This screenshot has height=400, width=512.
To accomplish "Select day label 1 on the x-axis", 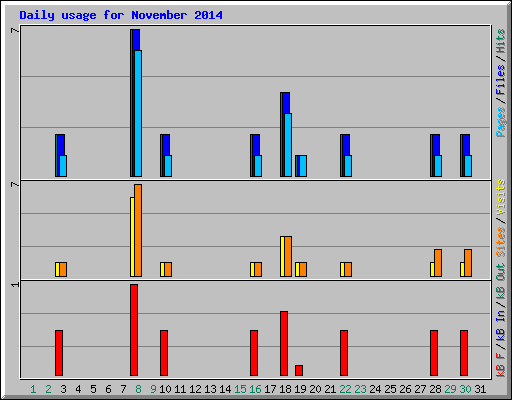I will pyautogui.click(x=33, y=389).
